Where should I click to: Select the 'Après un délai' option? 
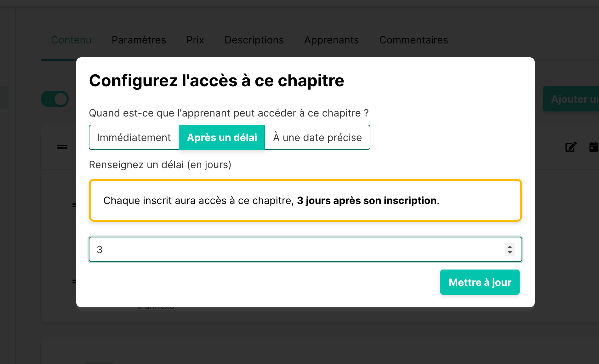(222, 138)
